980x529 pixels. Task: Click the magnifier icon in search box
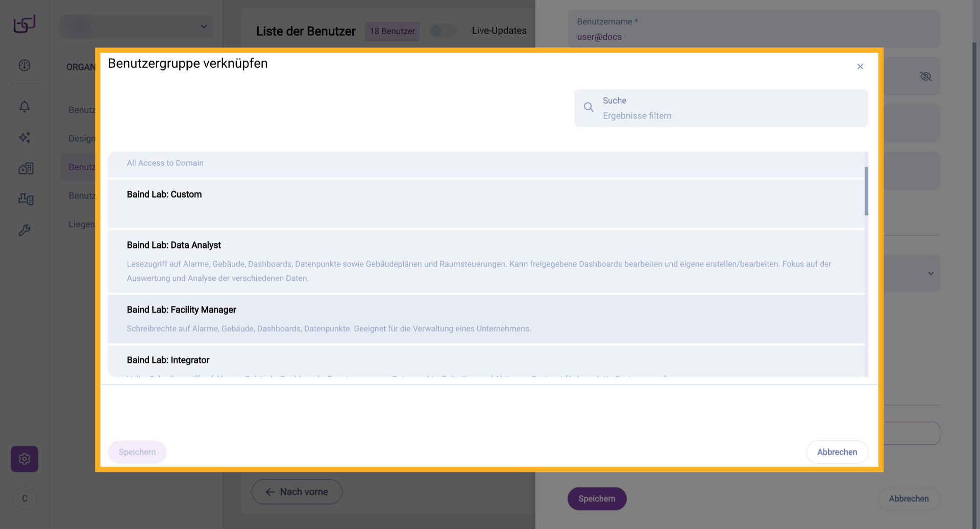(589, 107)
